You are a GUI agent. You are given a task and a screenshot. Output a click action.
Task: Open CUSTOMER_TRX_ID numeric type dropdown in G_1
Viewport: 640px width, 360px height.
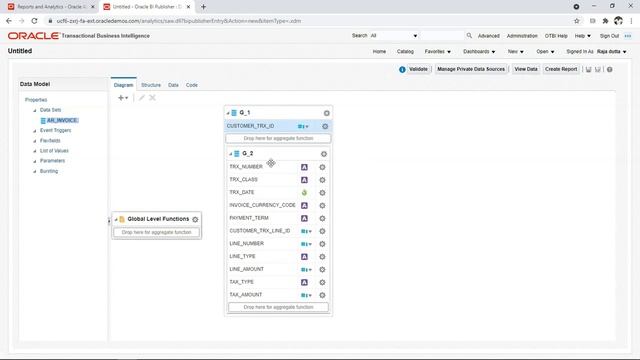[303, 127]
